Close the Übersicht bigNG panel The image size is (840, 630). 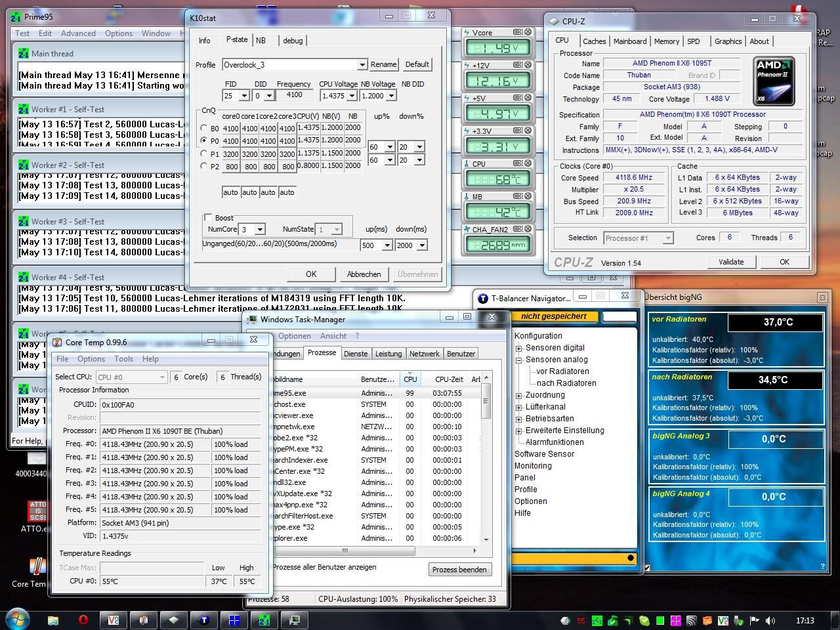[822, 298]
